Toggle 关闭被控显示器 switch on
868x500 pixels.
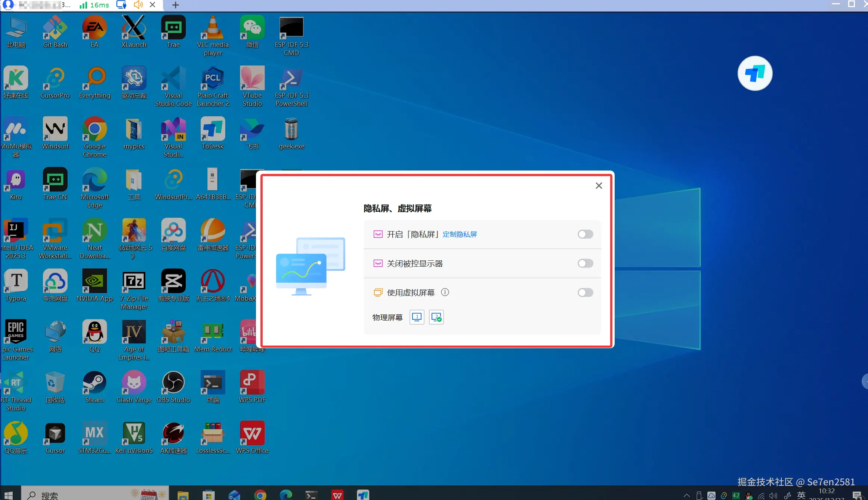[x=585, y=263]
